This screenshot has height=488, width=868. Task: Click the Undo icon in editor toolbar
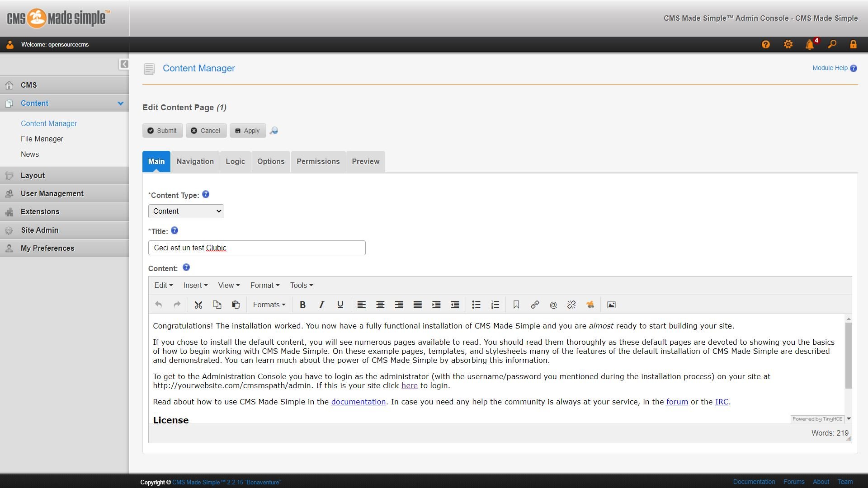tap(158, 305)
